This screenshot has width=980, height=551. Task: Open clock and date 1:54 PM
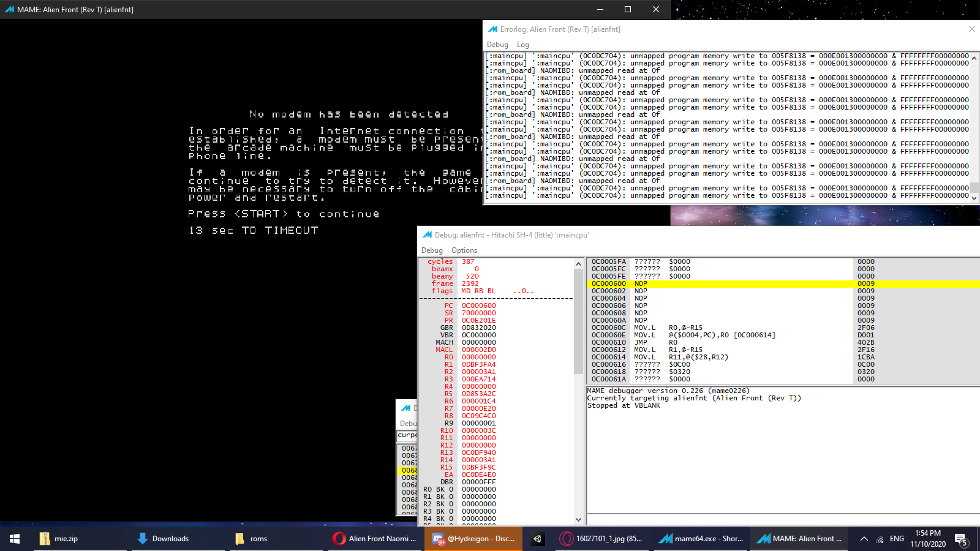tap(928, 539)
